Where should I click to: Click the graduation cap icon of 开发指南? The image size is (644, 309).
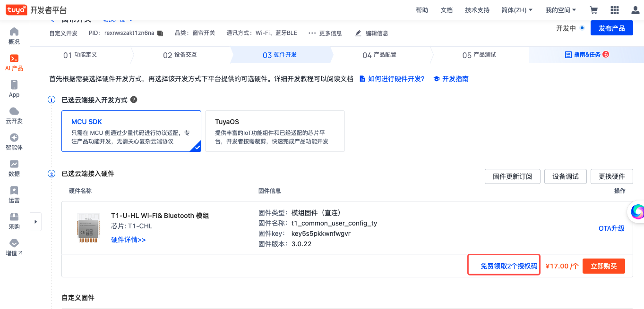click(x=437, y=79)
